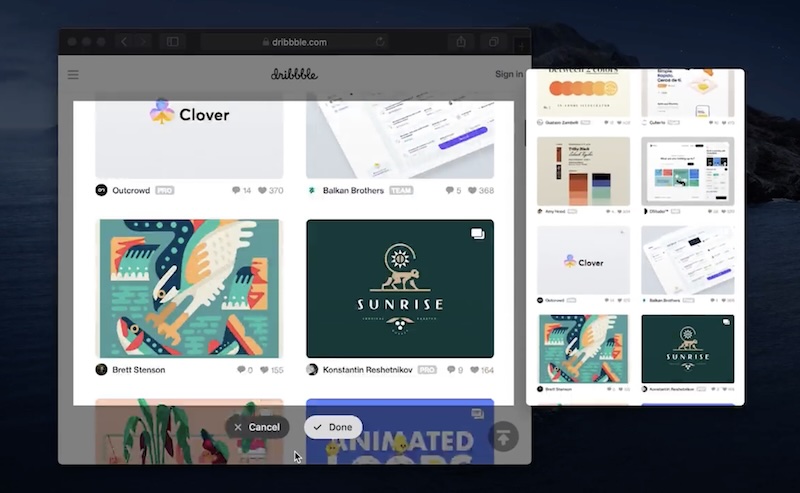The width and height of the screenshot is (800, 493).
Task: Click the Sunrise thumbnail in preview panel
Action: click(x=688, y=349)
